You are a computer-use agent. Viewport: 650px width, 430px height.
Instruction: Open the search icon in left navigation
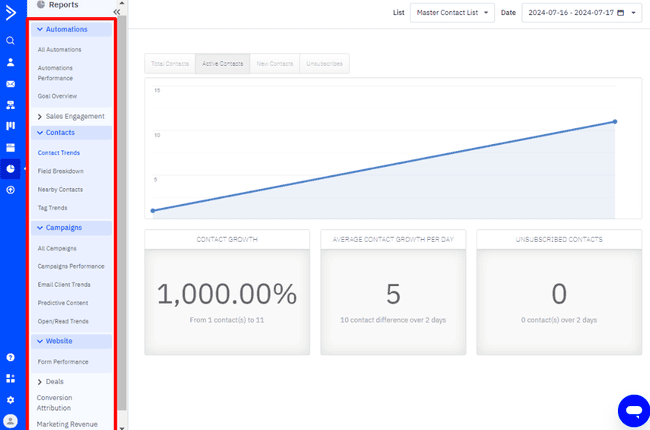[x=10, y=41]
